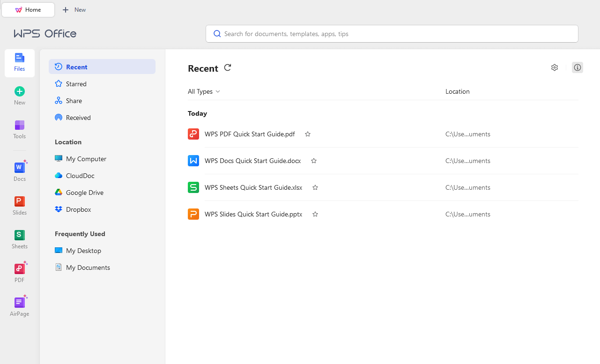Open the settings gear above the file list

coord(555,67)
